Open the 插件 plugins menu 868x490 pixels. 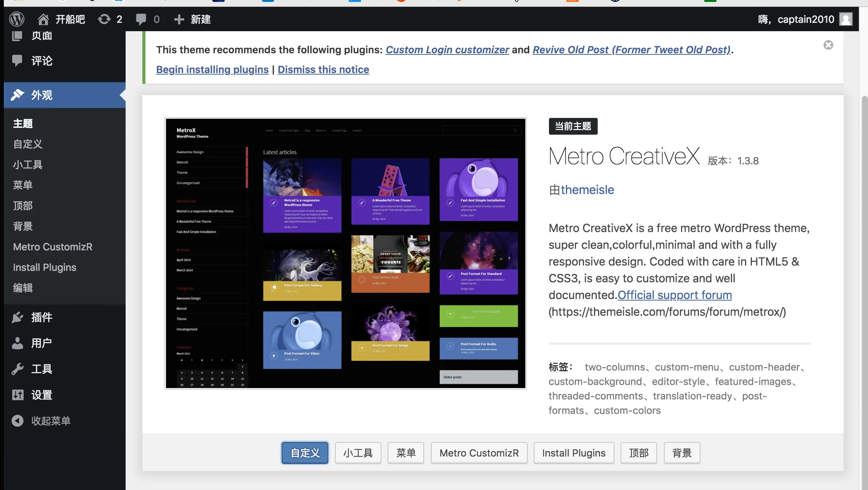tap(41, 317)
